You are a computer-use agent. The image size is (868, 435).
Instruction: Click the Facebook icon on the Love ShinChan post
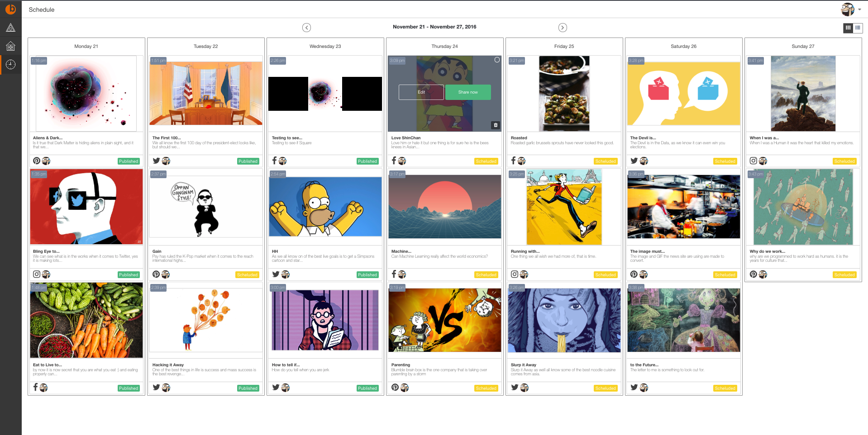point(394,161)
